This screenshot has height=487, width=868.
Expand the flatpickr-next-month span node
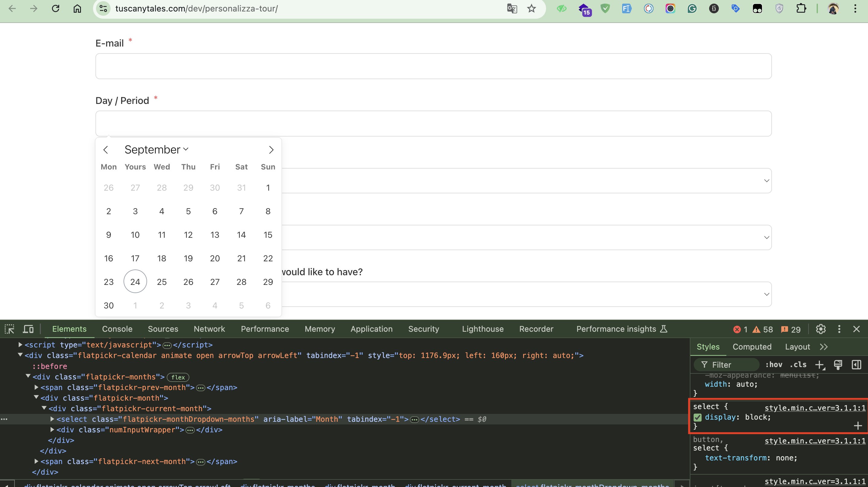click(36, 461)
